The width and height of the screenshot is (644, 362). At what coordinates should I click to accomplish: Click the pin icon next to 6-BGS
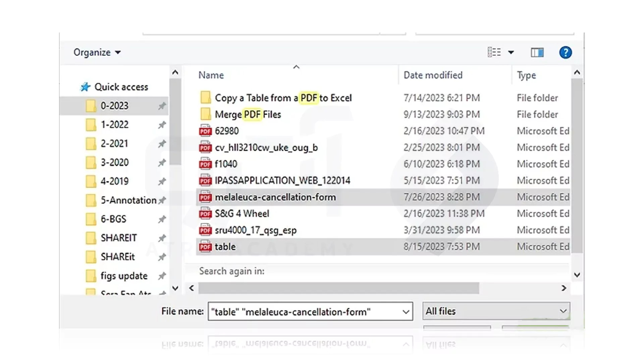click(162, 219)
